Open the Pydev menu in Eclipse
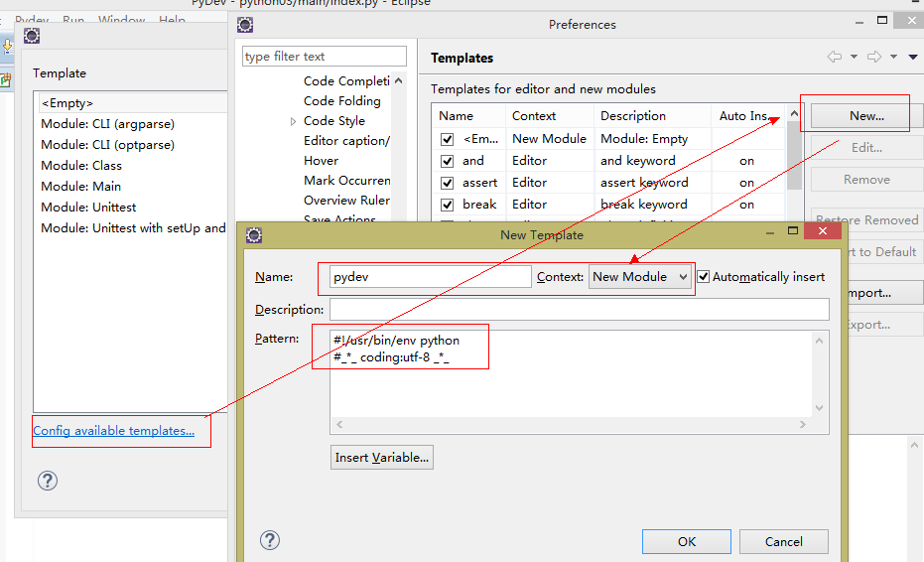This screenshot has width=924, height=562. [x=32, y=20]
